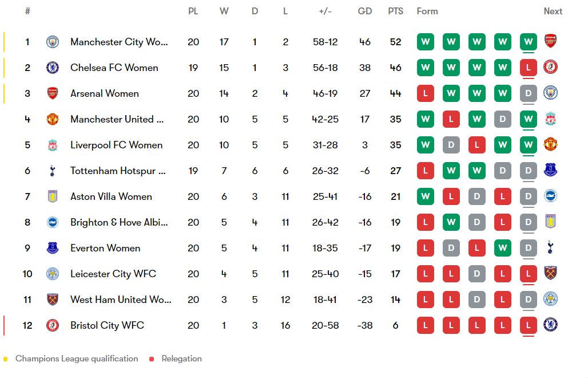Click Bristol City crest in last row
This screenshot has height=378, width=588.
coord(53,325)
